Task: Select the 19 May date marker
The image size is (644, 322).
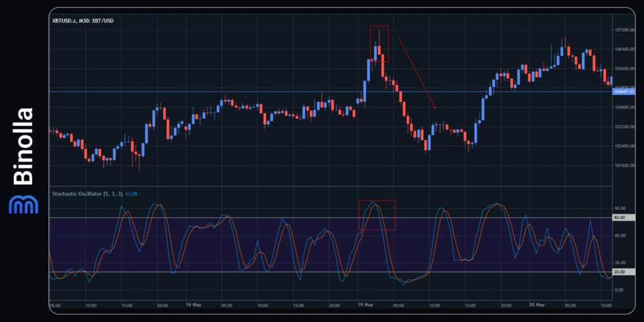Action: (366, 305)
